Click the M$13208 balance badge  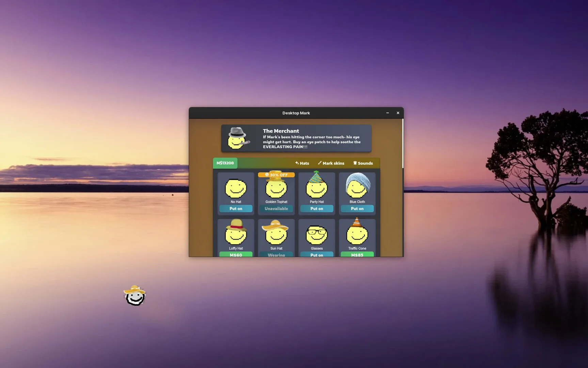(x=225, y=163)
